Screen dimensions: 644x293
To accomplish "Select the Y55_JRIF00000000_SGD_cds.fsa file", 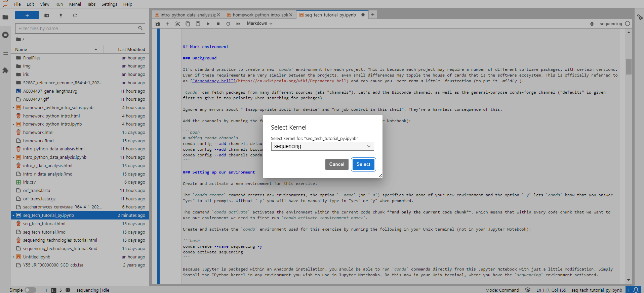I will coord(80,265).
